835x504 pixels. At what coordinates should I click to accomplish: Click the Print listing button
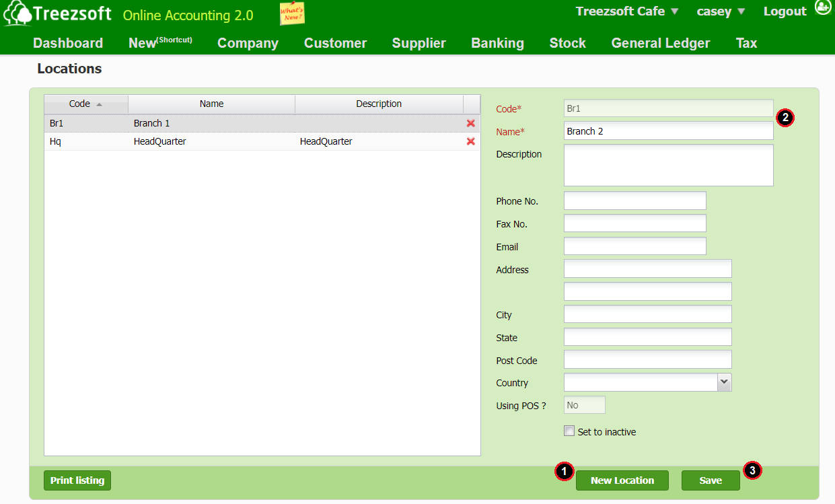click(x=77, y=480)
